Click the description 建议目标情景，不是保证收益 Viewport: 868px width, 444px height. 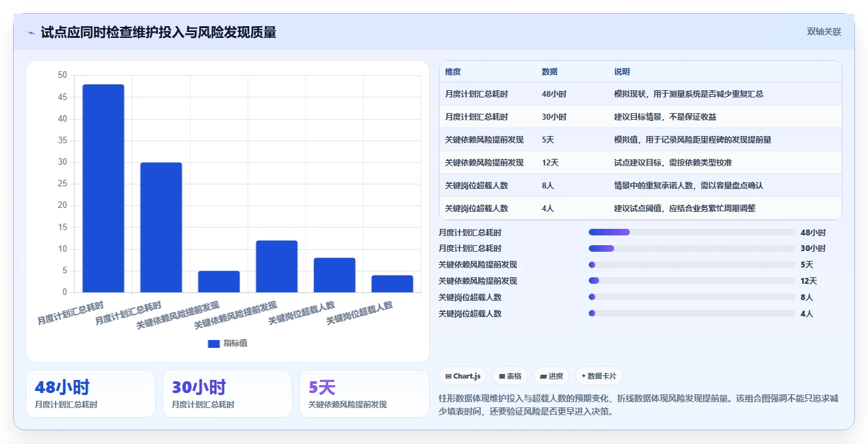click(665, 117)
